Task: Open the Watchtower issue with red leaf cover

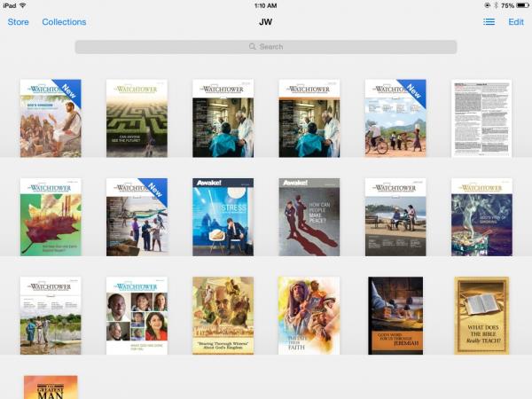Action: [51, 217]
